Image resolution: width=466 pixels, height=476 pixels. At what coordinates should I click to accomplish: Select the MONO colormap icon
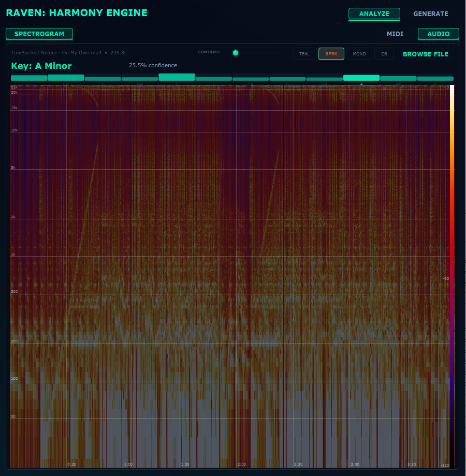tap(359, 53)
